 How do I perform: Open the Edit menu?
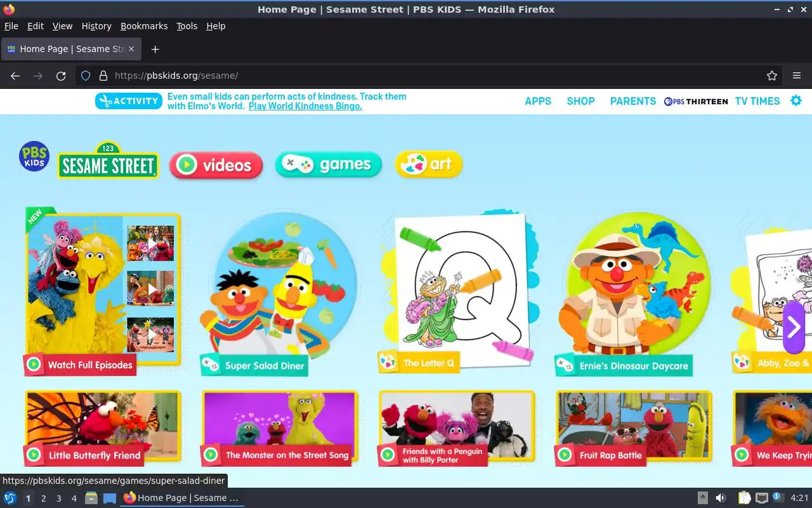coord(36,26)
